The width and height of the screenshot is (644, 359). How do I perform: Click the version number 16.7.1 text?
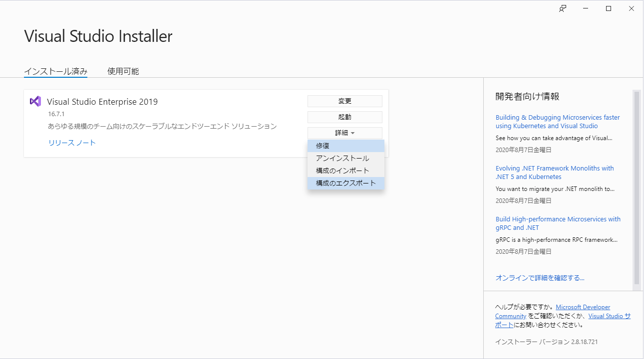56,114
